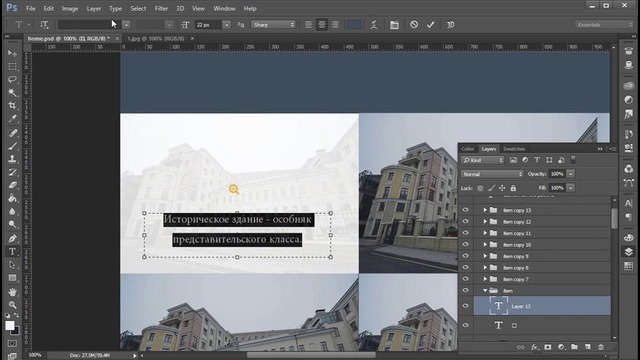Viewport: 640px width, 360px height.
Task: Commit current text edits
Action: (431, 24)
